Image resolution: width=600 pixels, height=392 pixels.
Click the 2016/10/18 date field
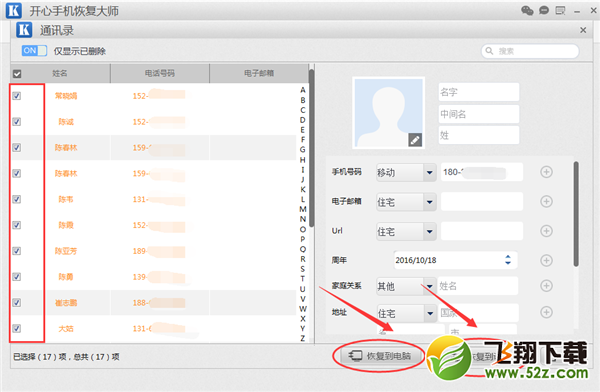pyautogui.click(x=455, y=260)
